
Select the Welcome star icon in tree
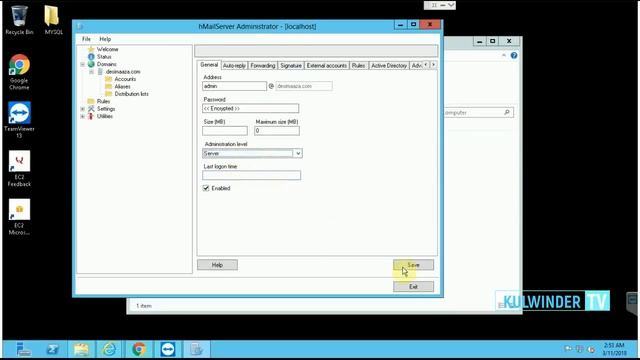(91, 49)
